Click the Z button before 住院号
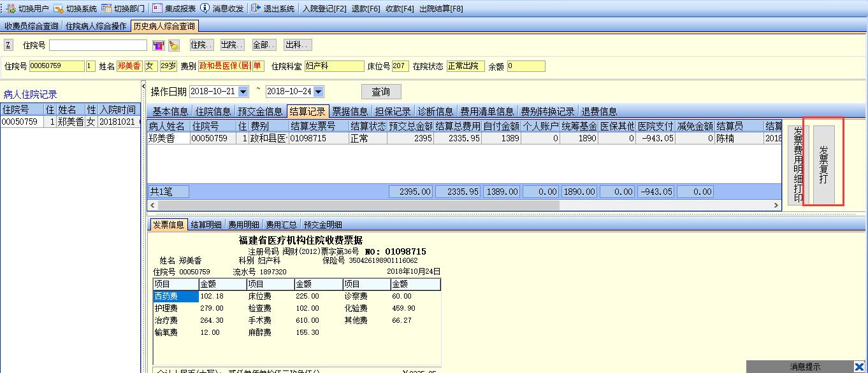This screenshot has width=868, height=373. pyautogui.click(x=8, y=45)
